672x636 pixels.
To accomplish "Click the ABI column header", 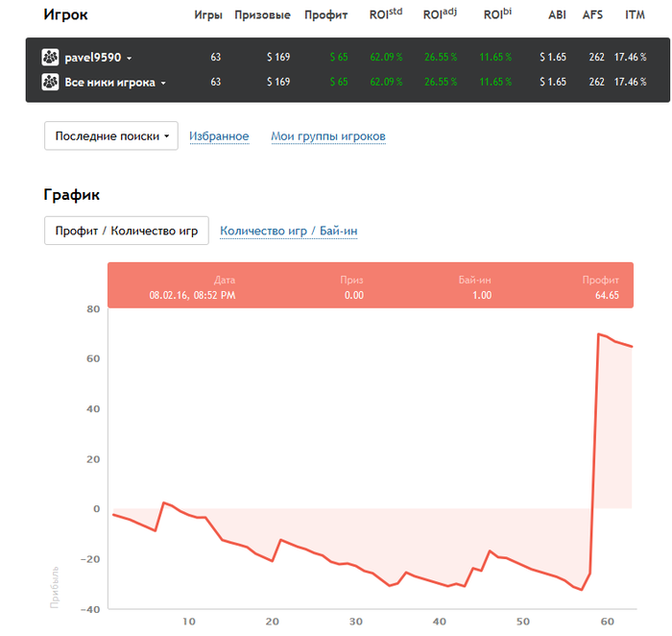I will pyautogui.click(x=557, y=15).
